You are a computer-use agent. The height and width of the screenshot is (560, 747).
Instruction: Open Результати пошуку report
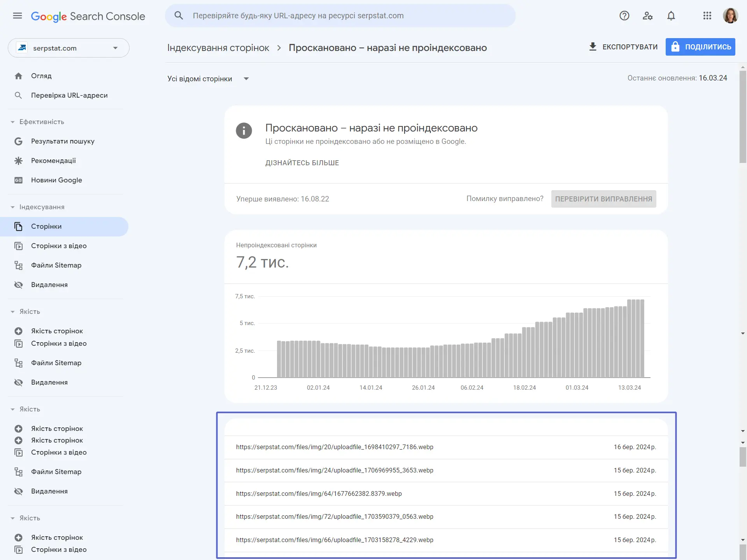pos(63,141)
